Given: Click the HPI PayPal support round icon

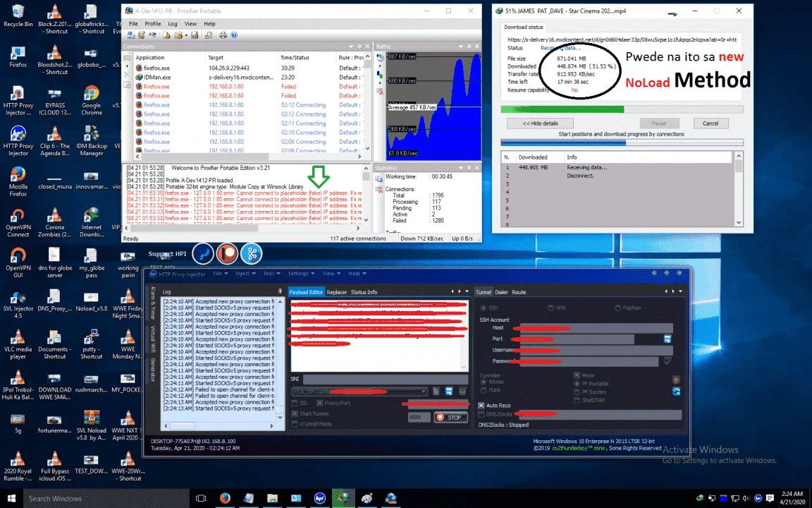Looking at the screenshot, I should [203, 253].
